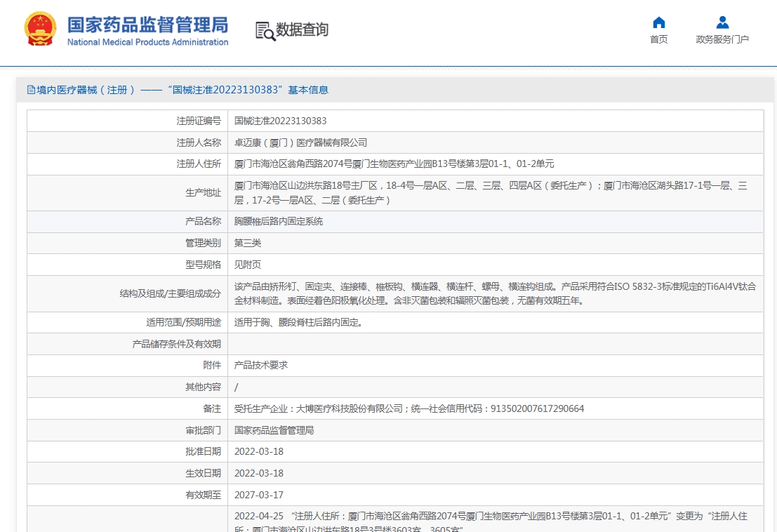Viewport: 777px width, 532px height.
Task: Select the 审批部门 label
Action: tap(203, 430)
